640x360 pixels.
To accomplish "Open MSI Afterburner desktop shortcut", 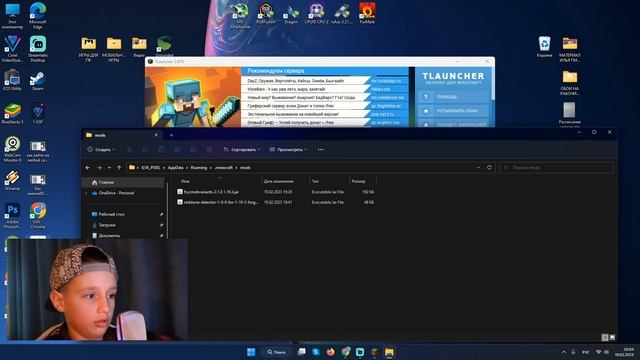I will point(240,16).
